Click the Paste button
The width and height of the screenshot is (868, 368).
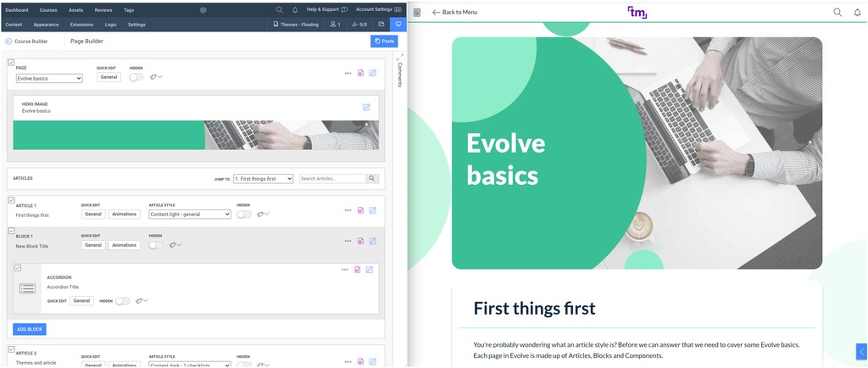click(384, 41)
